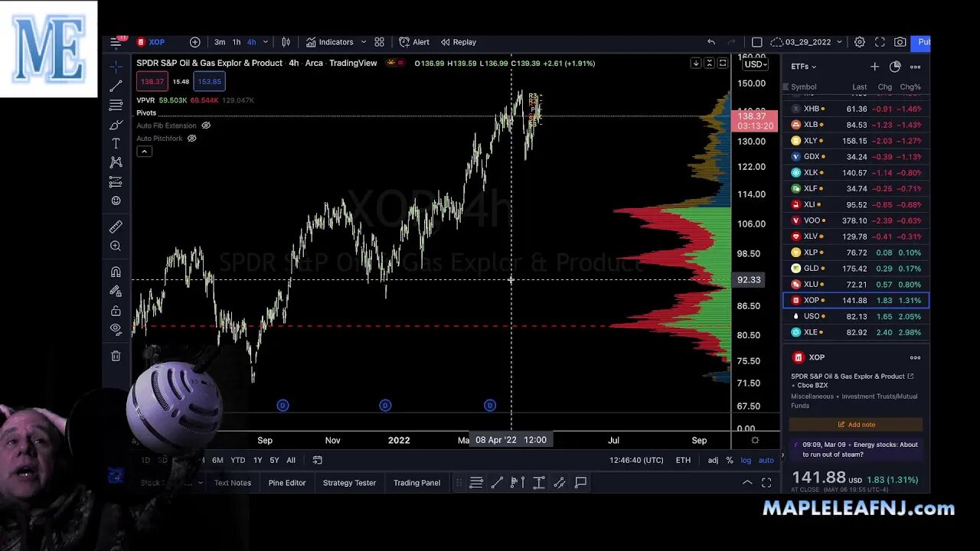Select the brush drawing tool
Image resolution: width=980 pixels, height=551 pixels.
[116, 124]
